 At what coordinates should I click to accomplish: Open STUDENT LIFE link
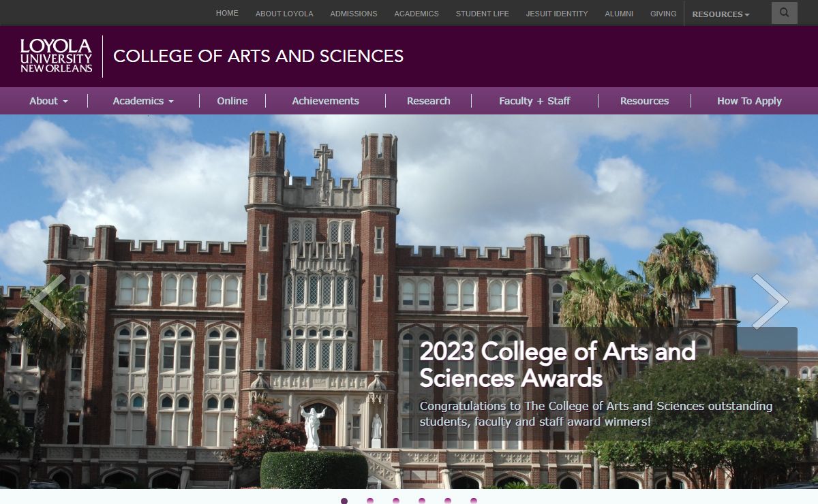point(483,14)
